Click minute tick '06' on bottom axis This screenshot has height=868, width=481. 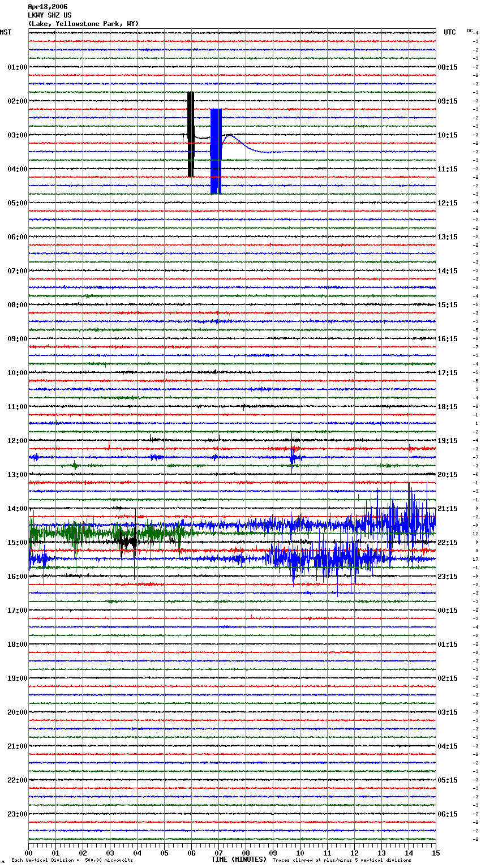pos(191,852)
